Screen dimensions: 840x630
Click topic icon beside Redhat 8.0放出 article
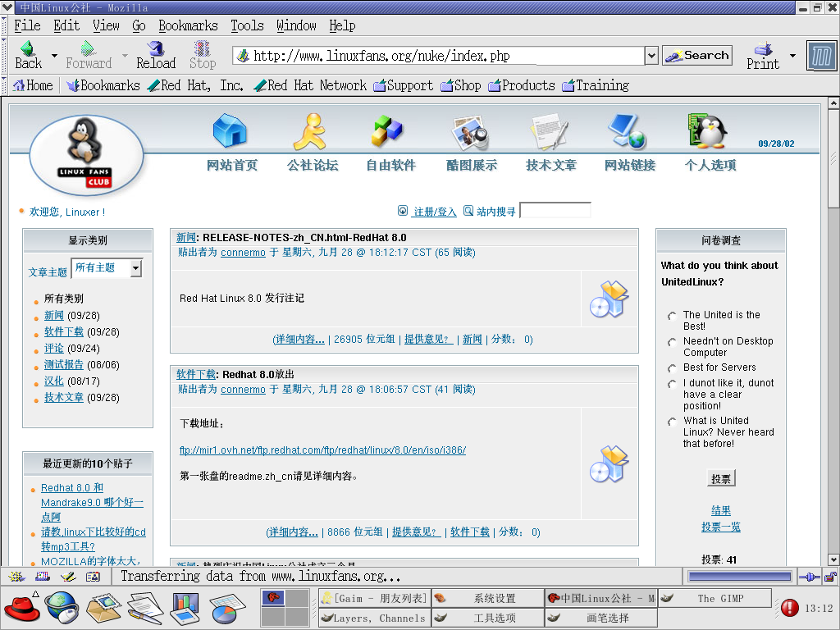click(x=609, y=464)
